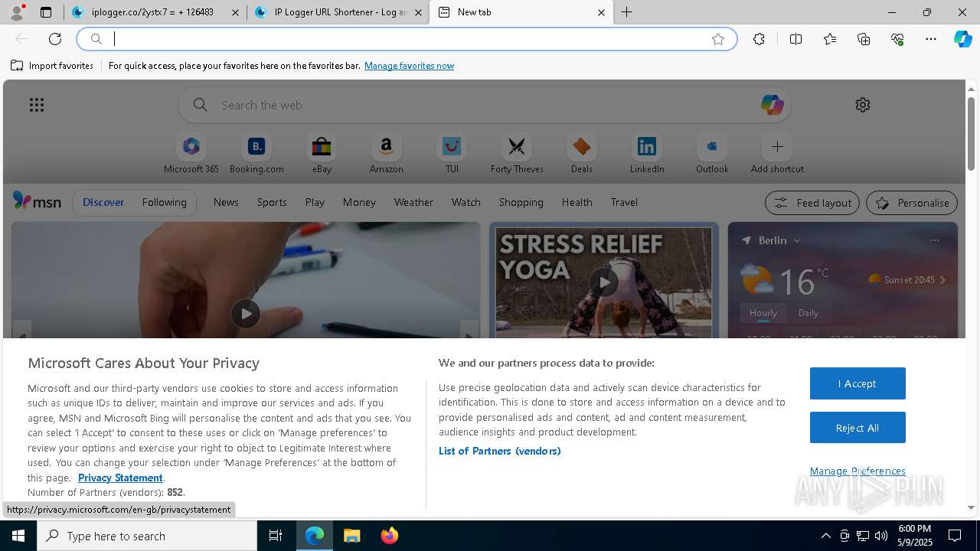Viewport: 980px width, 551px height.
Task: Click I Accept on privacy banner
Action: [x=857, y=383]
